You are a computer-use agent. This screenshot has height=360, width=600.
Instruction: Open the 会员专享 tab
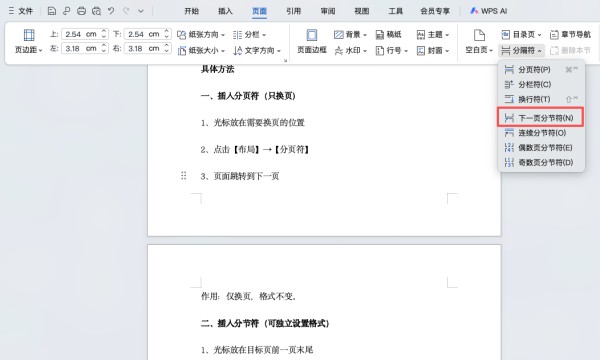pyautogui.click(x=435, y=11)
